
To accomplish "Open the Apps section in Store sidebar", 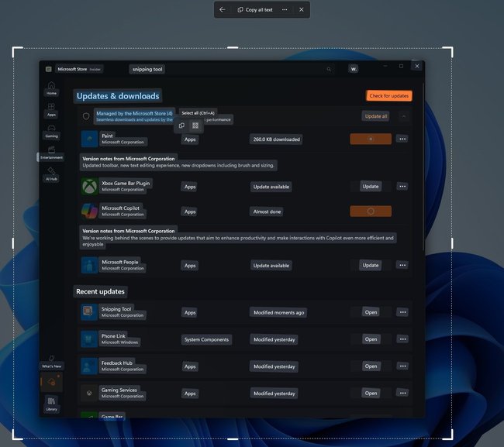I will (x=51, y=110).
